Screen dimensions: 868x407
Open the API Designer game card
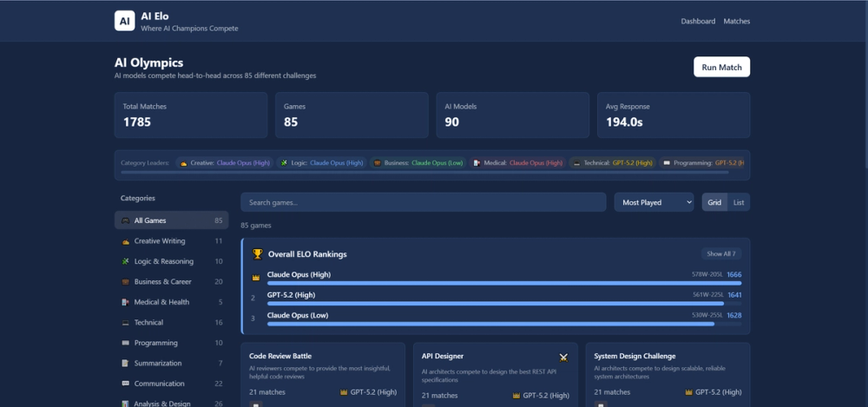(495, 375)
